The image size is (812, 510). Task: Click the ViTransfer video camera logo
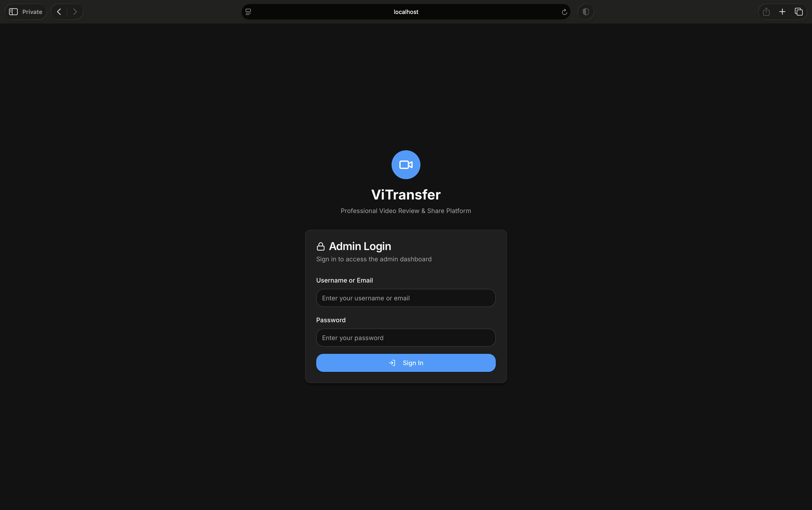[x=406, y=165]
